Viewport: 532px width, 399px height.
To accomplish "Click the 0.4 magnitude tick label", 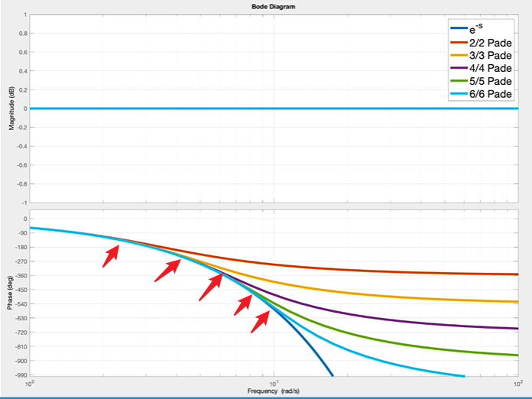I will pos(24,71).
